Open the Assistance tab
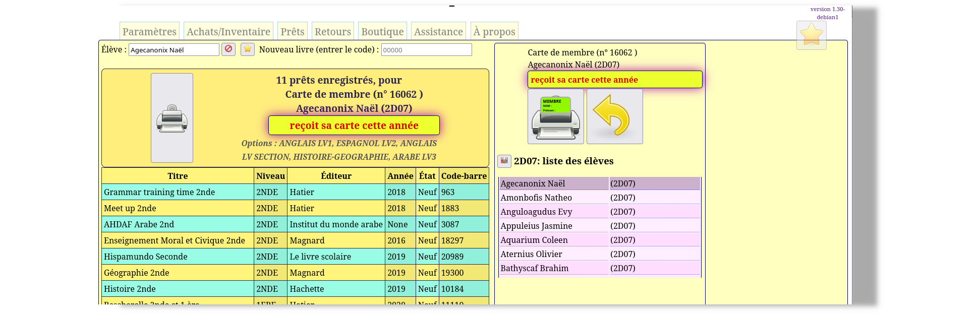The height and width of the screenshot is (314, 980). point(438,32)
